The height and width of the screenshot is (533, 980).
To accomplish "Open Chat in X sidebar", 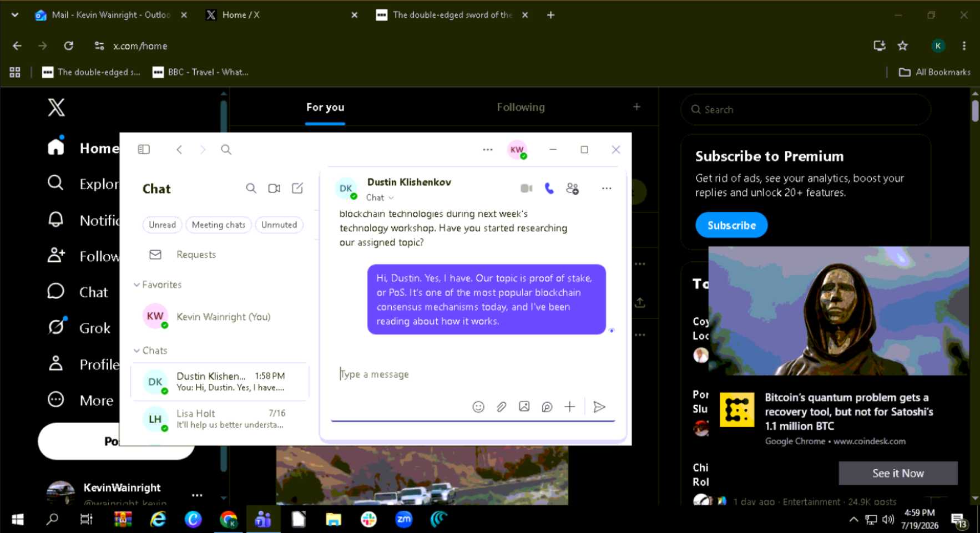I will (78, 292).
